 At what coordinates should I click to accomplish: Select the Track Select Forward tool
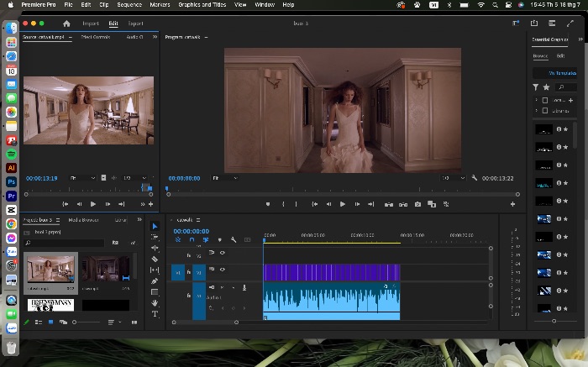click(155, 237)
